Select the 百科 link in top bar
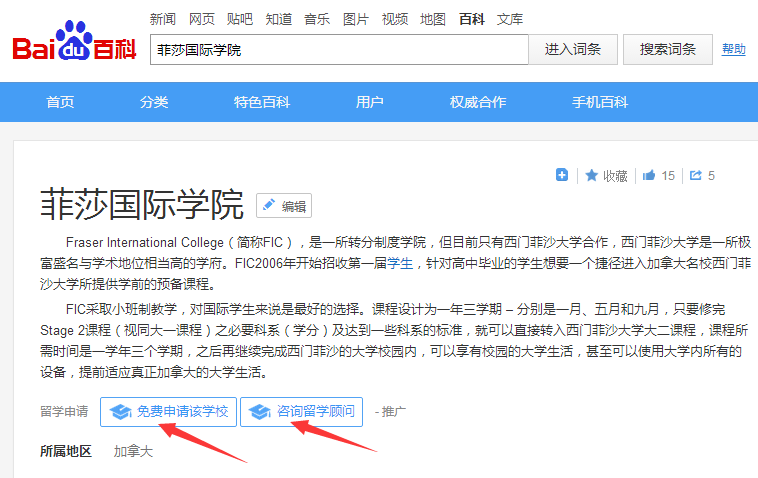The width and height of the screenshot is (758, 478). coord(472,19)
